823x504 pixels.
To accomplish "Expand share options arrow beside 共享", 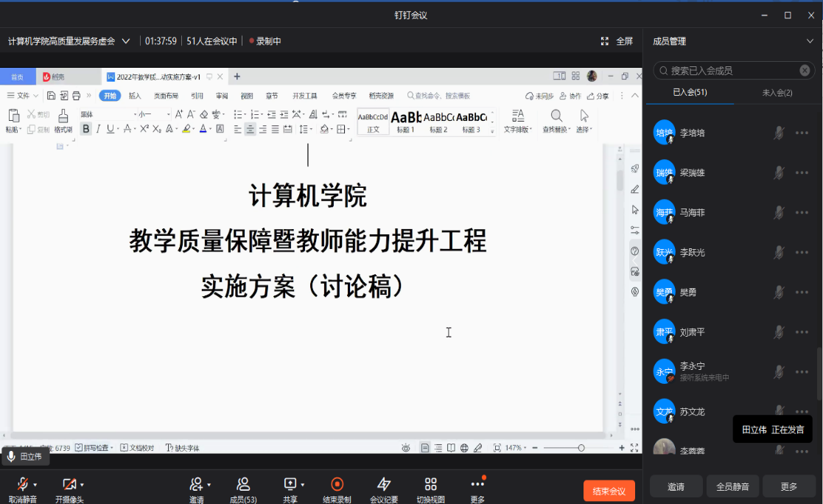I will pyautogui.click(x=303, y=485).
